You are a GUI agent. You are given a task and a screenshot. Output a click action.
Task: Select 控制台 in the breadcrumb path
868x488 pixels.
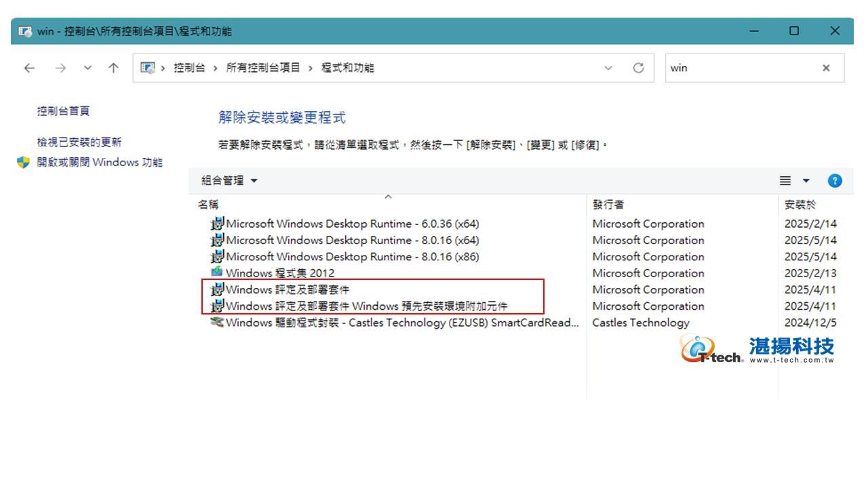click(189, 68)
